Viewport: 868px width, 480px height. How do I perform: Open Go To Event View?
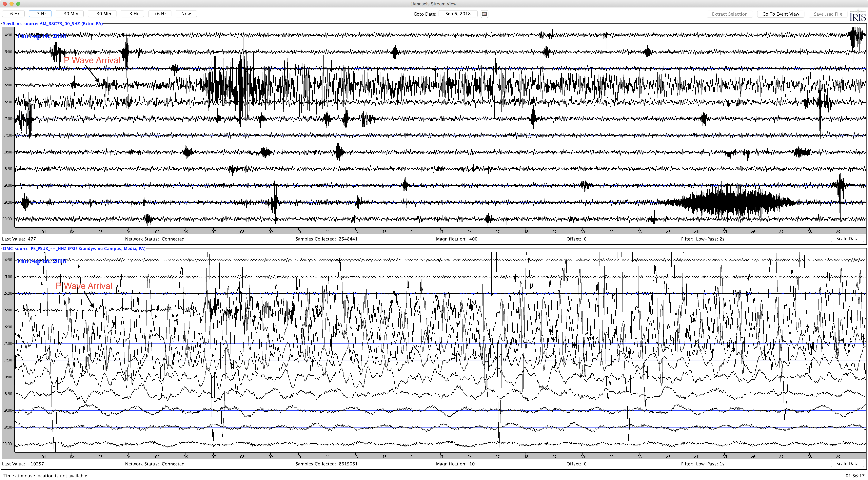(x=781, y=14)
